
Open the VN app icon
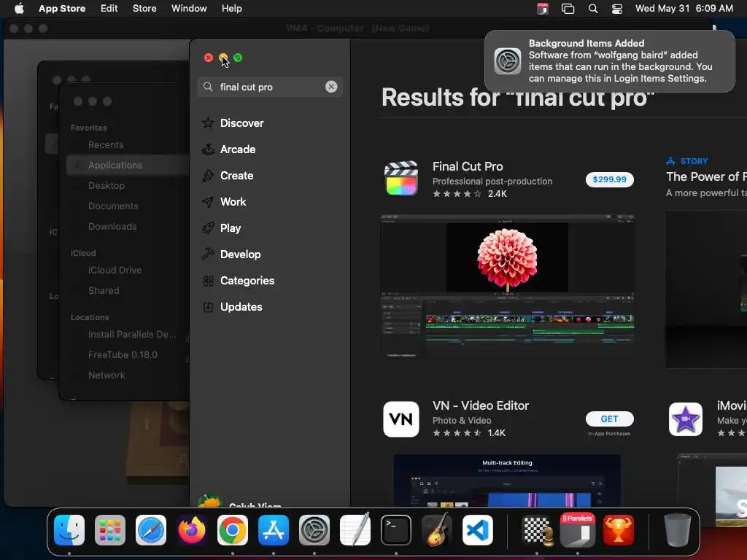401,419
